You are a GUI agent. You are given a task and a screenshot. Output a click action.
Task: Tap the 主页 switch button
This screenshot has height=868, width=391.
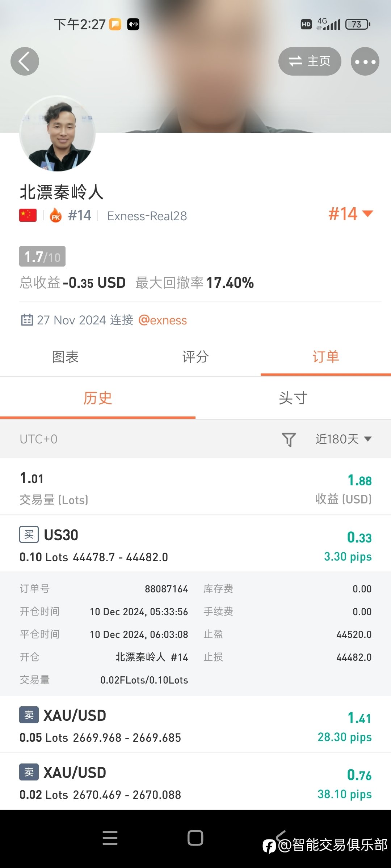310,61
